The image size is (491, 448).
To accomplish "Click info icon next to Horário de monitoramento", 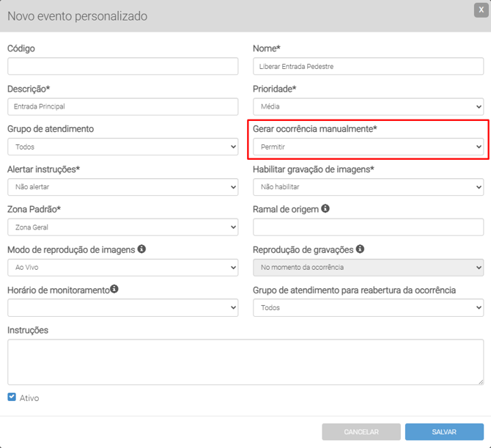I will pyautogui.click(x=114, y=290).
